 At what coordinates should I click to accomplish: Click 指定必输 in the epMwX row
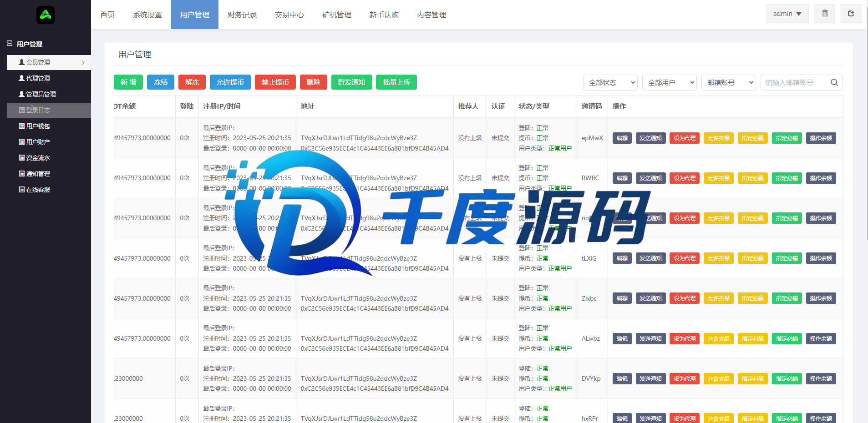(x=787, y=138)
